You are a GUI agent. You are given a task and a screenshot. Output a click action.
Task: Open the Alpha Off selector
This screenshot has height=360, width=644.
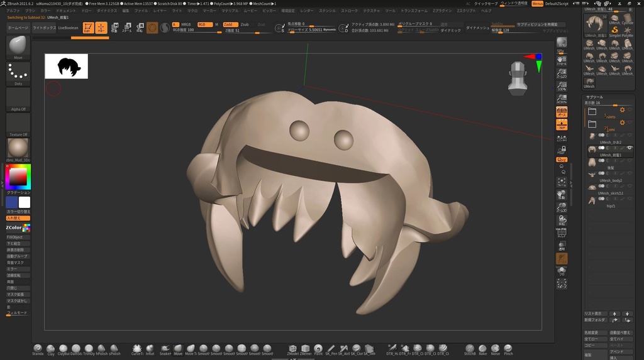[18, 99]
